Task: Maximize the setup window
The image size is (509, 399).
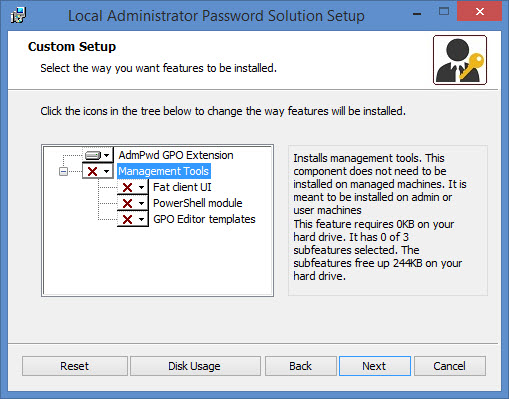Action: pos(444,12)
